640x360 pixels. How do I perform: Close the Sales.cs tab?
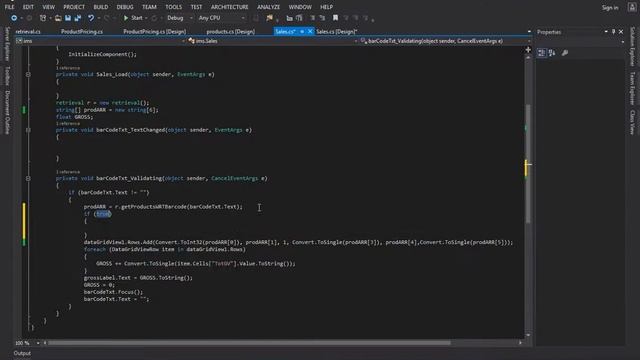pyautogui.click(x=310, y=31)
